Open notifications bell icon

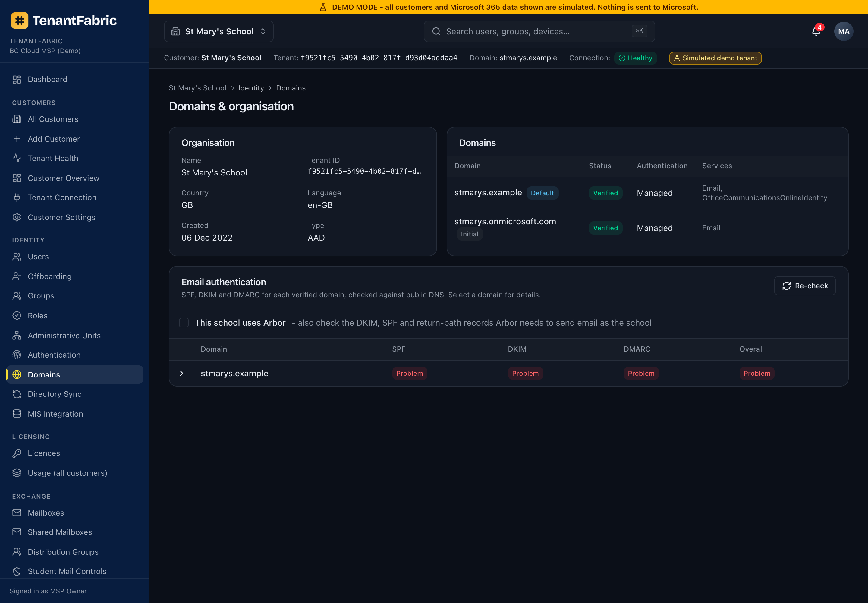pyautogui.click(x=816, y=31)
